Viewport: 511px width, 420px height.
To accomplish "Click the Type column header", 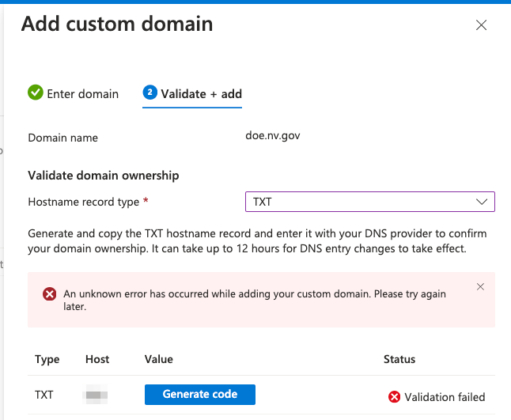I will 47,359.
